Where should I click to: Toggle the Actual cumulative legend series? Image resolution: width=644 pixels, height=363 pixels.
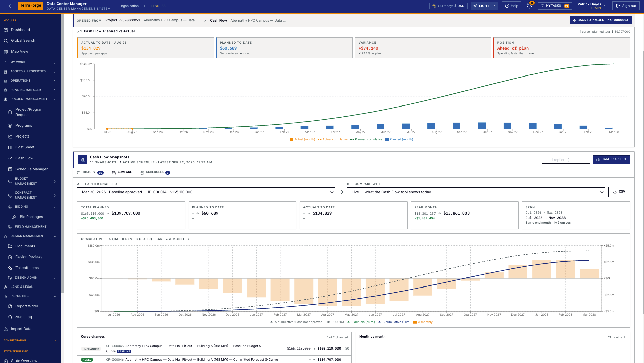coord(332,139)
